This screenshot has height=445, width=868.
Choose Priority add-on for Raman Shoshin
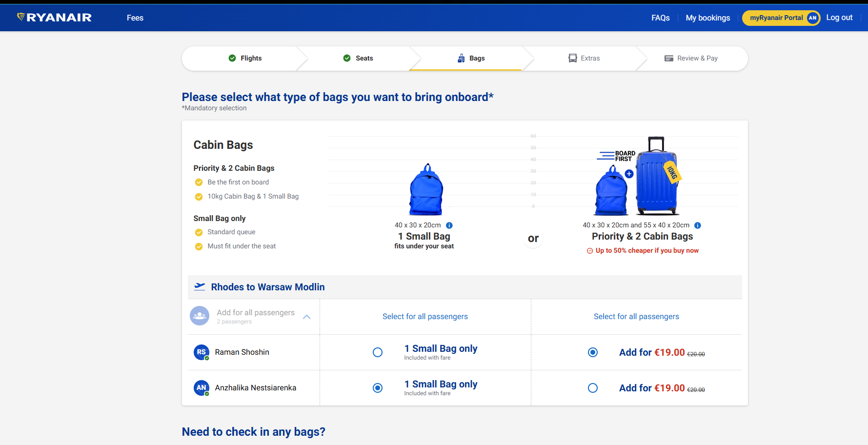coord(593,352)
